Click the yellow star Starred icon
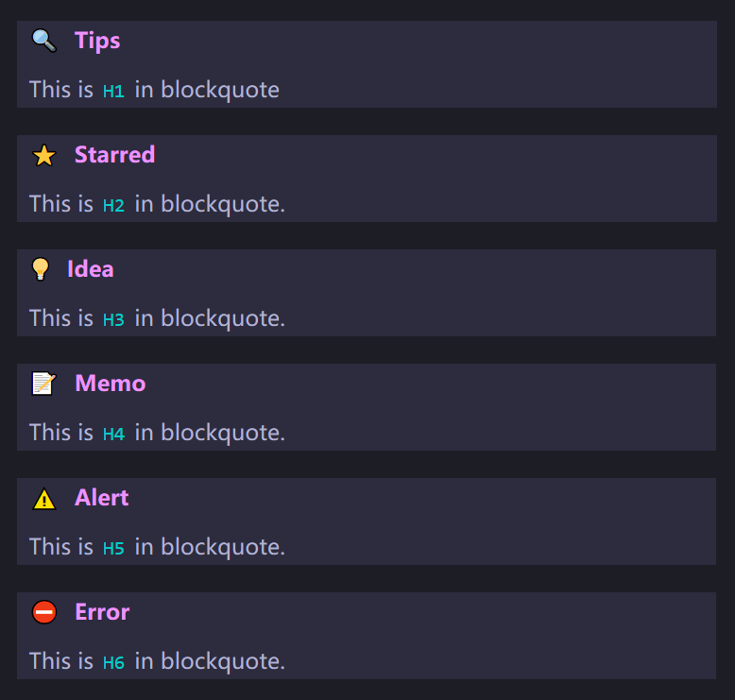This screenshot has height=700, width=735. coord(44,155)
